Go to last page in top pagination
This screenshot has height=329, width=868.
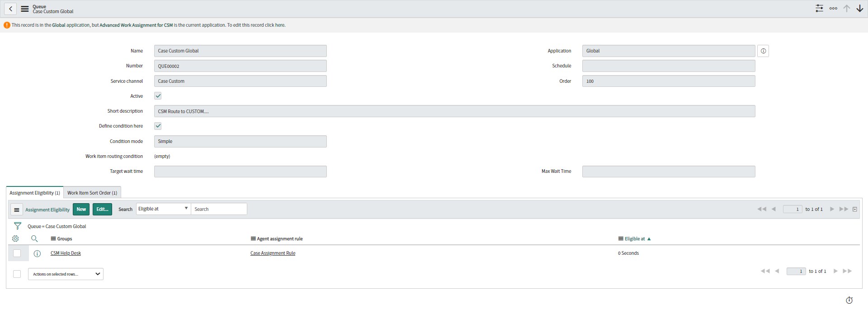(844, 209)
